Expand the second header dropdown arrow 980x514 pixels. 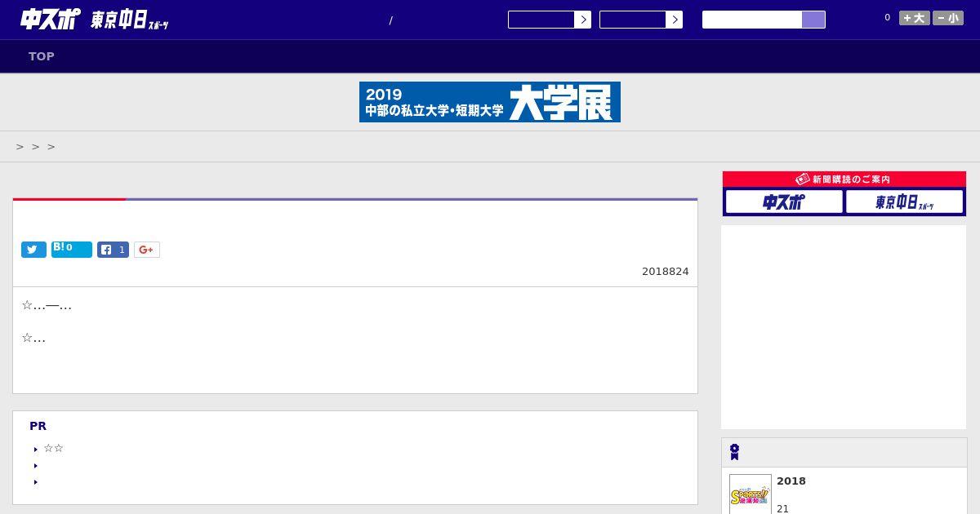[674, 20]
